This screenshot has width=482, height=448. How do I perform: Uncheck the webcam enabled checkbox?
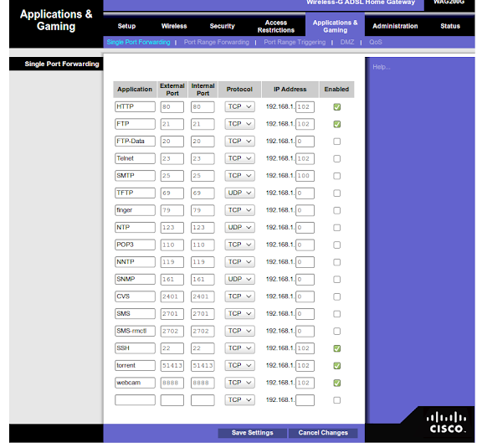(x=337, y=383)
